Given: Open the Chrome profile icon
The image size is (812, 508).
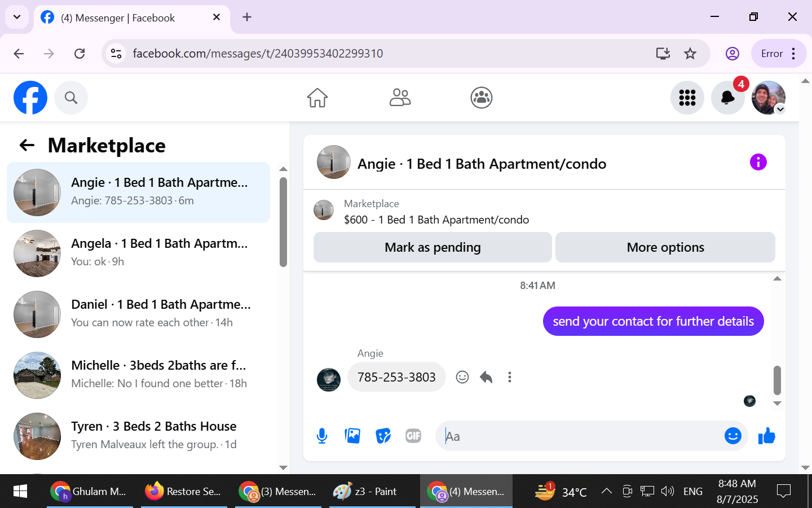Looking at the screenshot, I should coord(732,54).
